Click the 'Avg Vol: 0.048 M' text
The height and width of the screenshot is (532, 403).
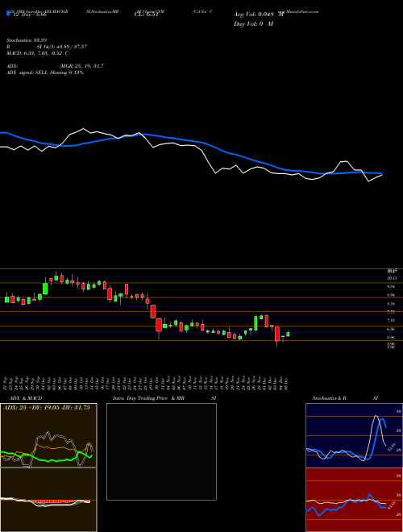[x=258, y=15]
